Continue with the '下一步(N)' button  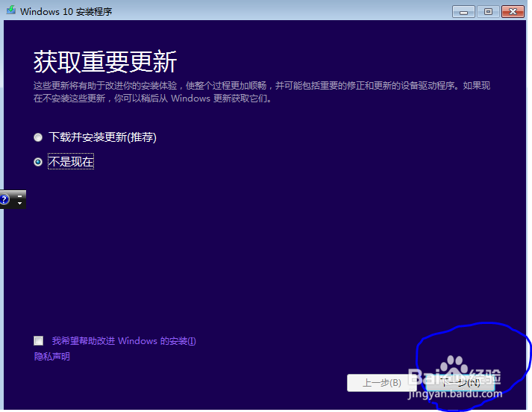tap(460, 383)
